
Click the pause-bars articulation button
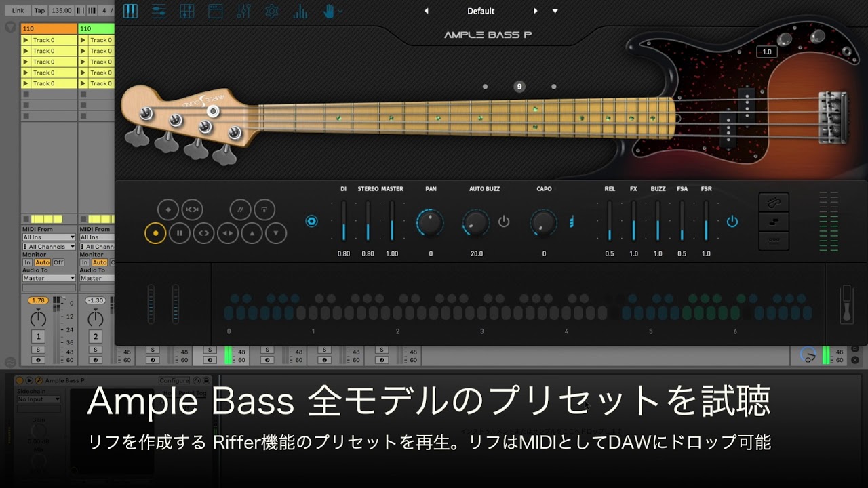pyautogui.click(x=180, y=233)
